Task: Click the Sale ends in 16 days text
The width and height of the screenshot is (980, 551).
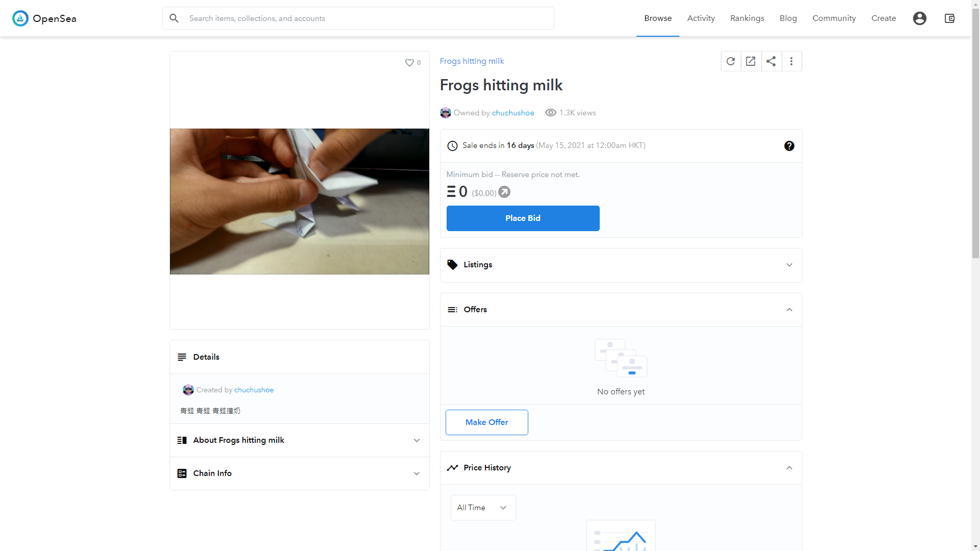Action: 498,145
